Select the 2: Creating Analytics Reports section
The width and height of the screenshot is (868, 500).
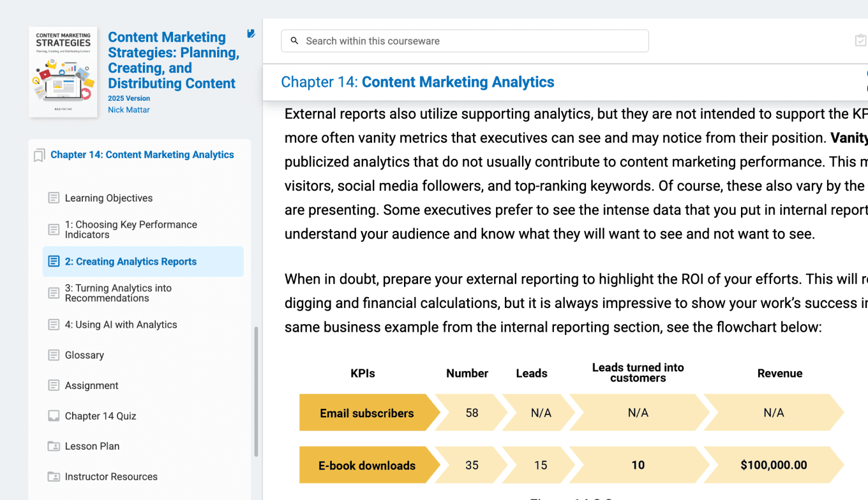[x=131, y=261]
